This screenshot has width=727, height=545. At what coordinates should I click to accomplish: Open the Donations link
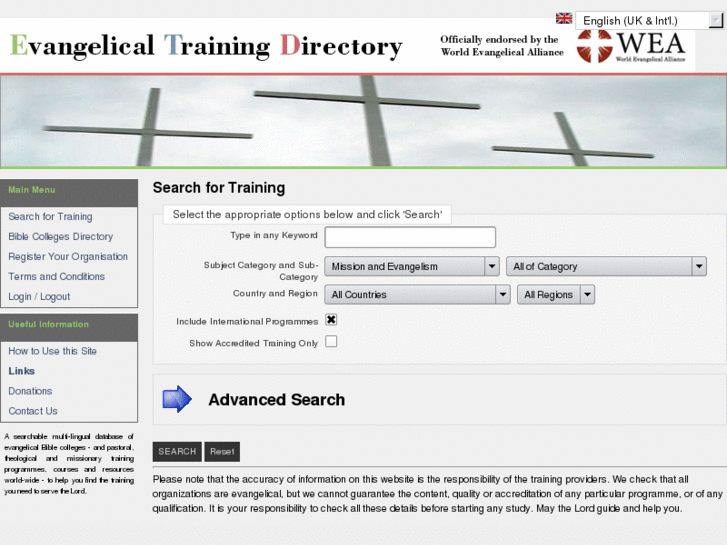point(30,391)
